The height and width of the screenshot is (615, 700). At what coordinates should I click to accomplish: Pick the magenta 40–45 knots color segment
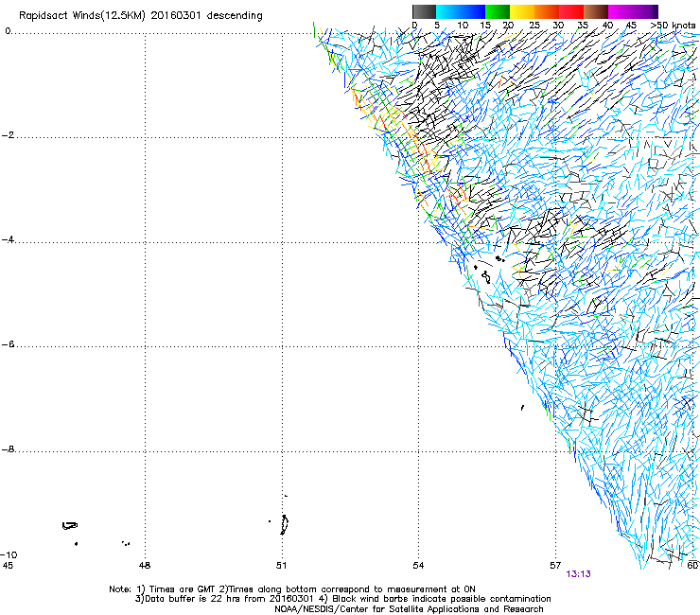tap(621, 11)
